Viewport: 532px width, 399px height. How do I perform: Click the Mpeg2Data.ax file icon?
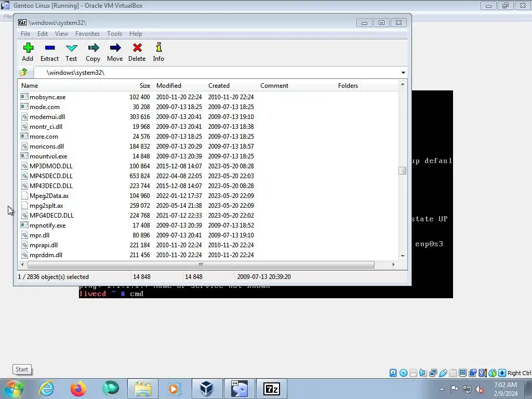pos(24,195)
